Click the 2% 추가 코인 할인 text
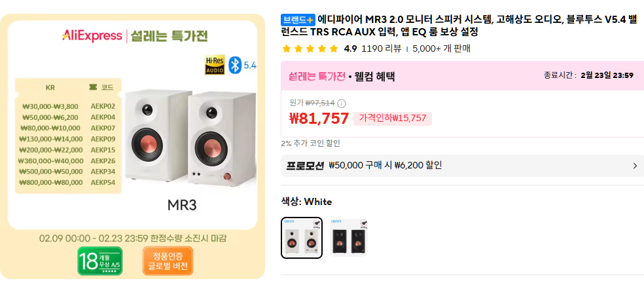The height and width of the screenshot is (285, 644). coord(310,143)
